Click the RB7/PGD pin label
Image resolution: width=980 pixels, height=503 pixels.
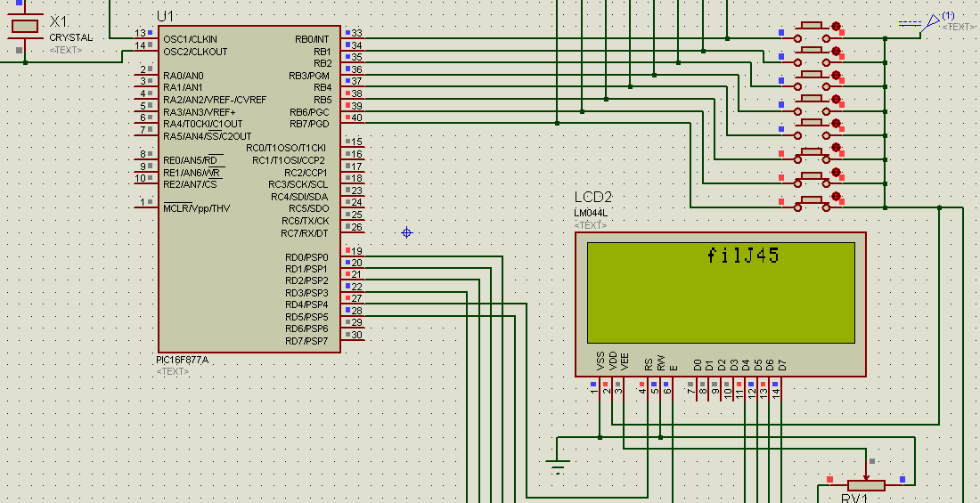click(x=309, y=124)
